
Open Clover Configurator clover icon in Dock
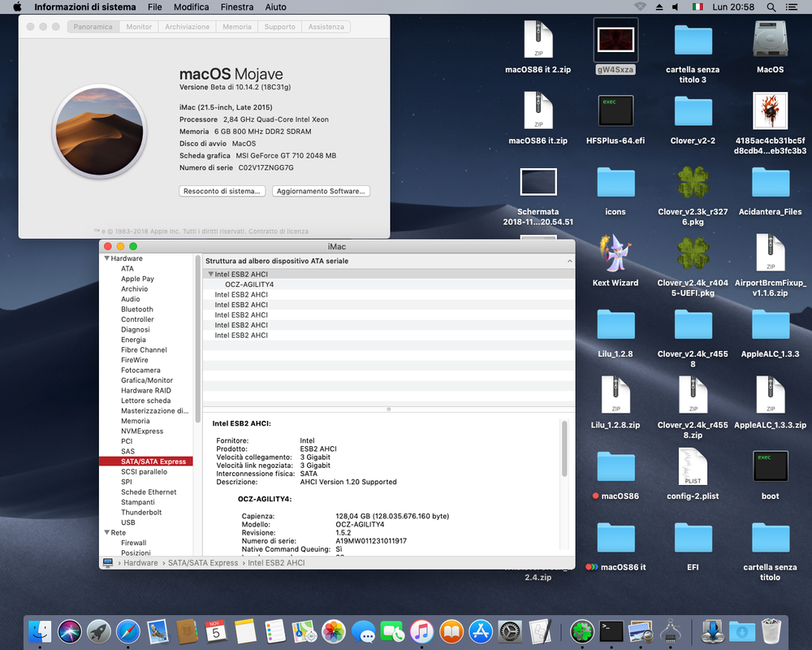[582, 631]
